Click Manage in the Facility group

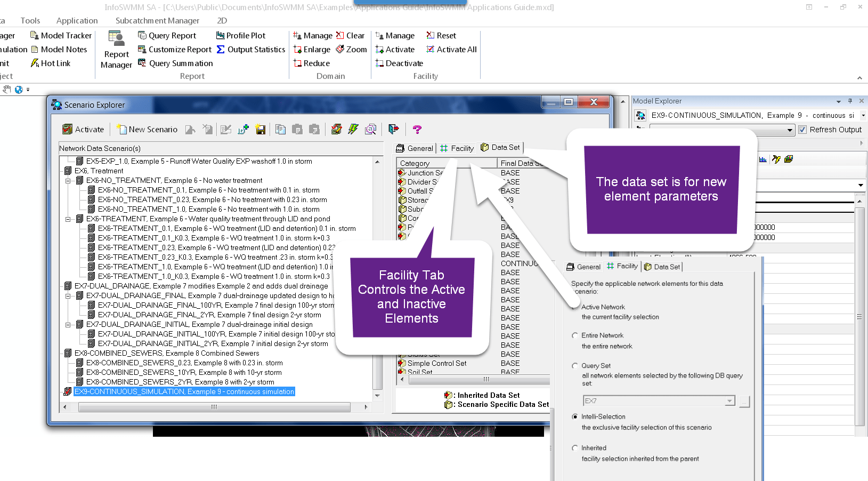[x=395, y=35]
